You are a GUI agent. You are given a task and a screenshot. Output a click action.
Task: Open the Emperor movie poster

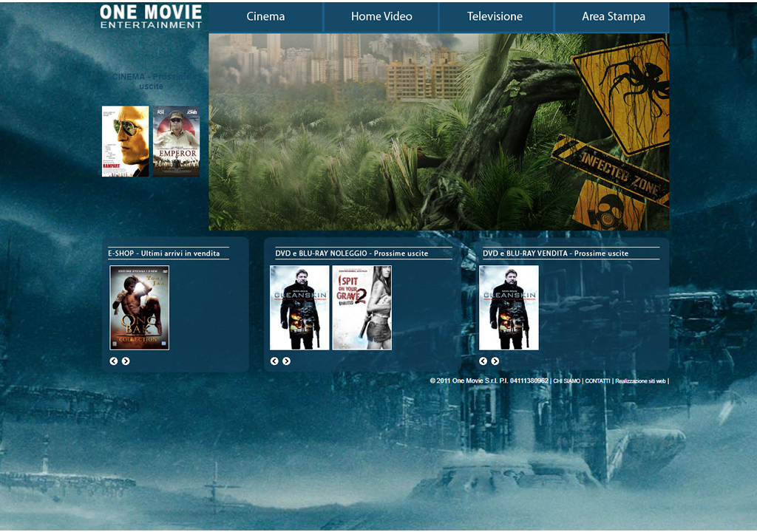[x=176, y=141]
